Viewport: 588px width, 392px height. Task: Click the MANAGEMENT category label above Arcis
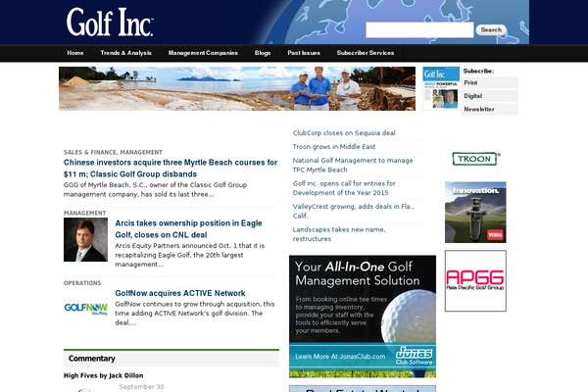84,213
